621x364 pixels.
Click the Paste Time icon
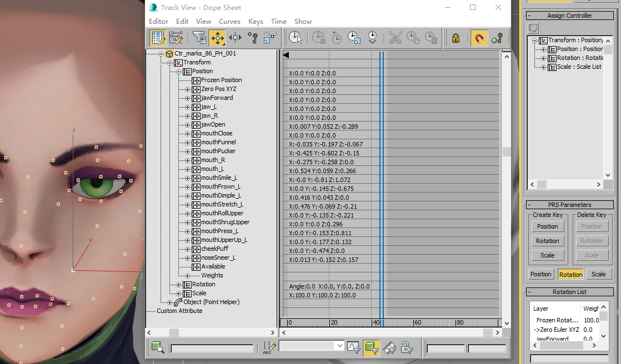[430, 38]
